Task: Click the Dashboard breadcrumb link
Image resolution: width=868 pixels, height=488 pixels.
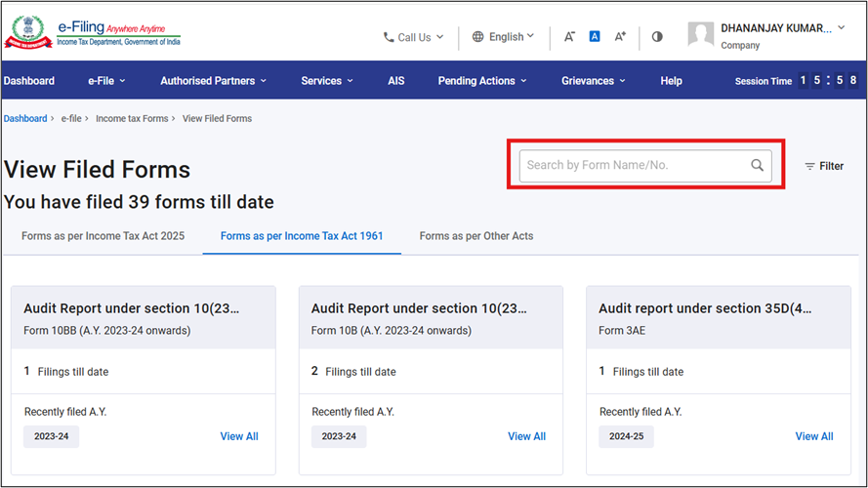Action: click(25, 118)
